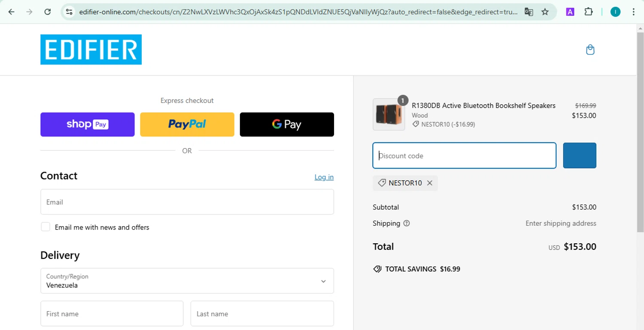Image resolution: width=644 pixels, height=330 pixels.
Task: Open site information icon in address bar
Action: click(69, 12)
